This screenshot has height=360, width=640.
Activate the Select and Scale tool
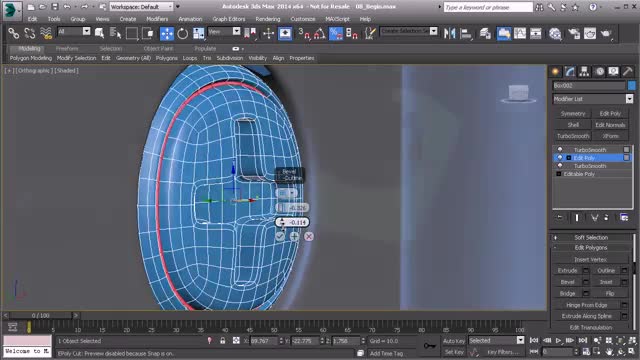point(199,33)
